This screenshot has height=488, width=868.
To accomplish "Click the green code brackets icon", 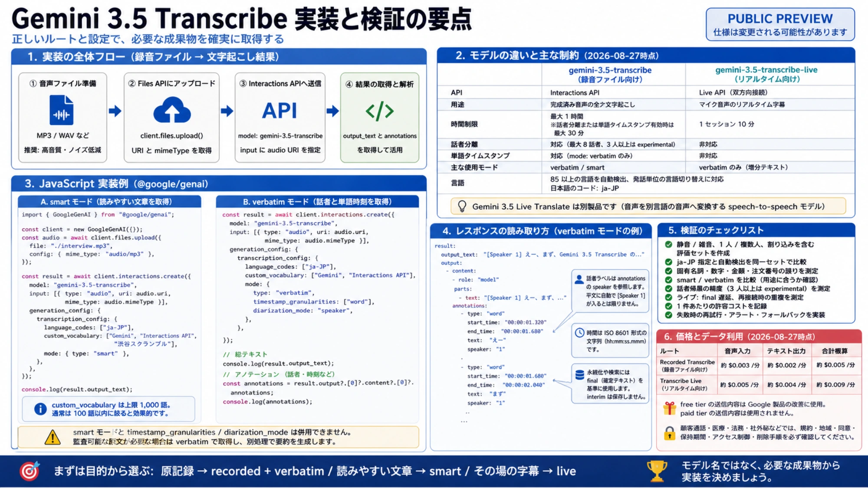I will pyautogui.click(x=380, y=111).
